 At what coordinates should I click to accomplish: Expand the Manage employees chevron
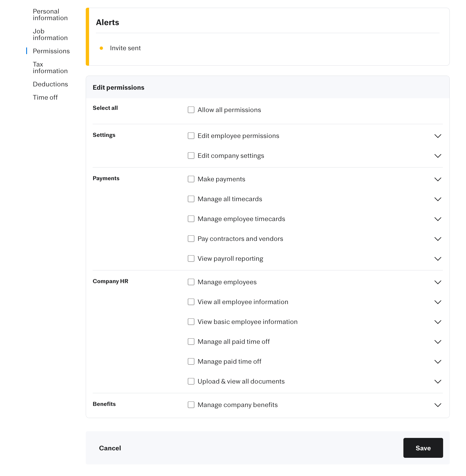[438, 282]
